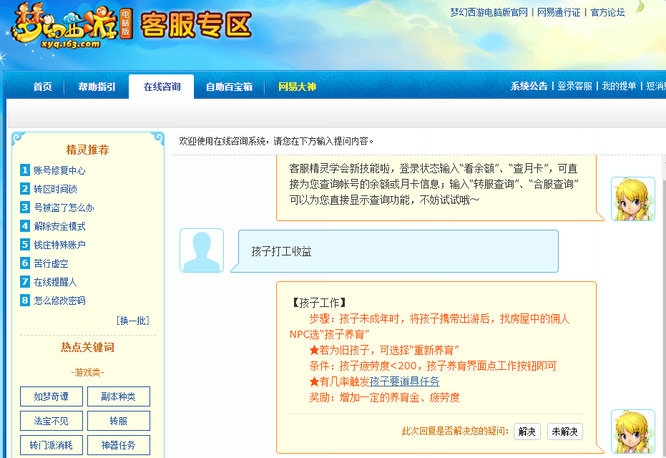Click the number 7 badge beside 在线提醒人

tap(25, 282)
